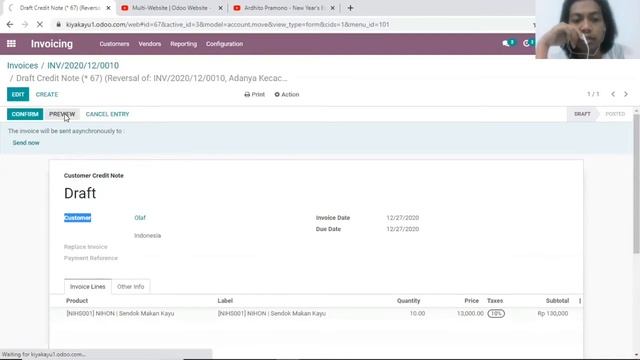Viewport: 640px width, 360px height.
Task: Click the Invoice Date value 12/27/2020
Action: pos(403,218)
